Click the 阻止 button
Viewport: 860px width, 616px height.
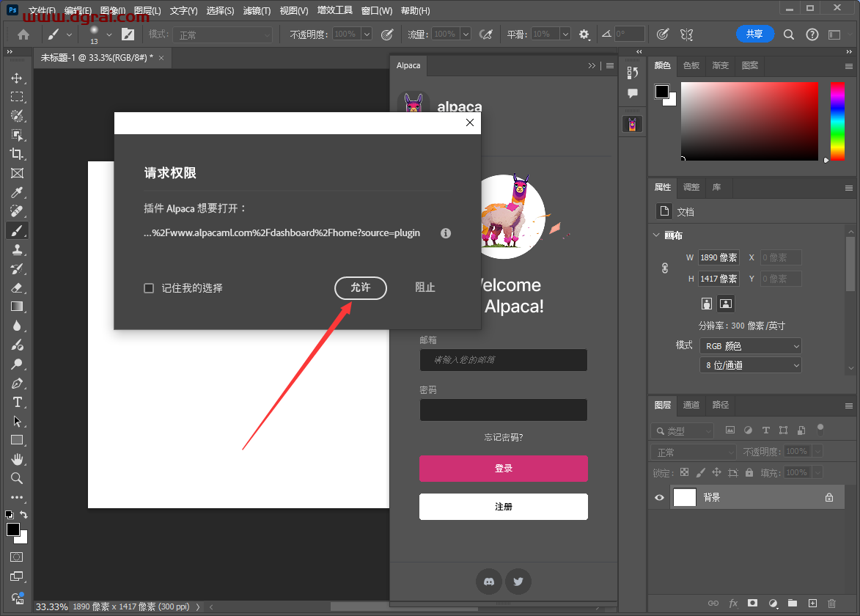pos(425,288)
